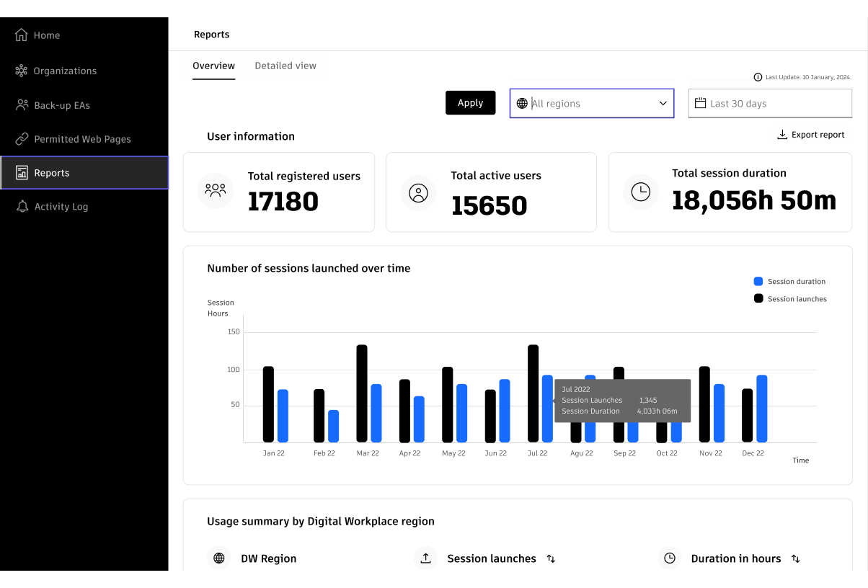The image size is (868, 588).
Task: Click the Organizations cluster icon
Action: point(22,71)
